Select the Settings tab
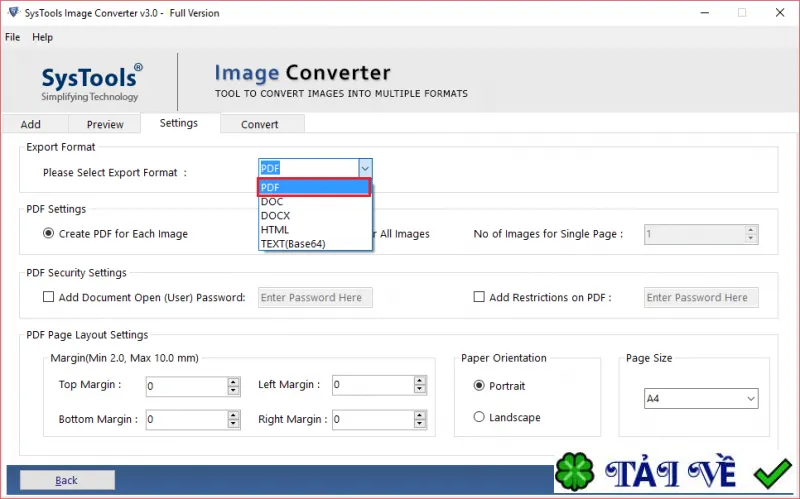This screenshot has width=800, height=499. click(179, 123)
